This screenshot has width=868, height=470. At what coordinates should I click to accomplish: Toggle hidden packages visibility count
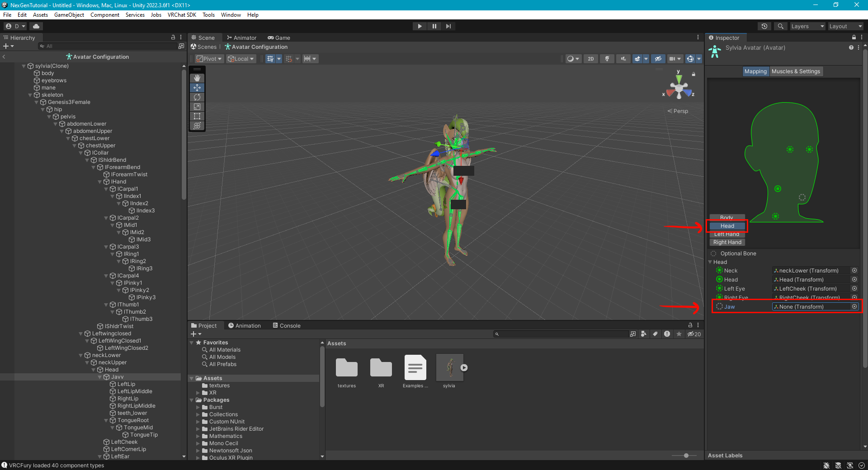click(694, 334)
